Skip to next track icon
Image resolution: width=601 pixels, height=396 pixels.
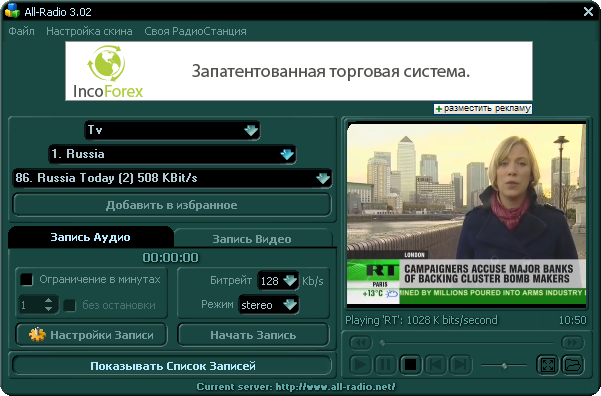[x=460, y=364]
